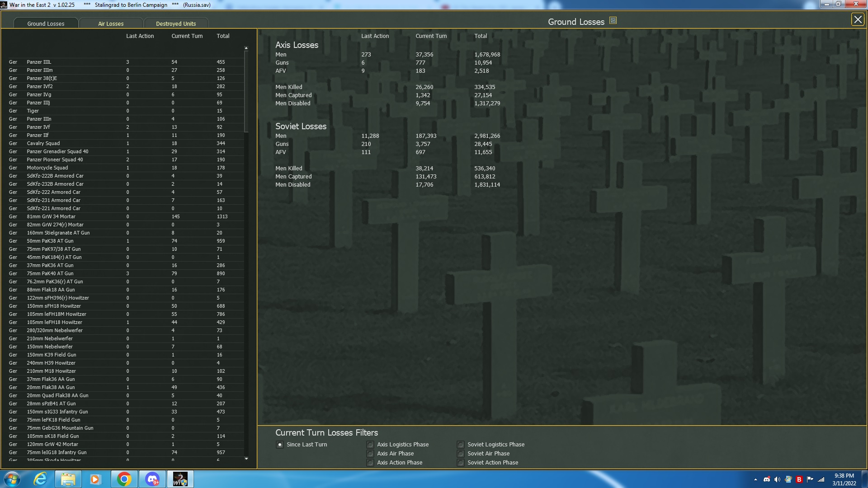Viewport: 868px width, 488px height.
Task: Select the Since Last Turn radio option
Action: pyautogui.click(x=280, y=445)
